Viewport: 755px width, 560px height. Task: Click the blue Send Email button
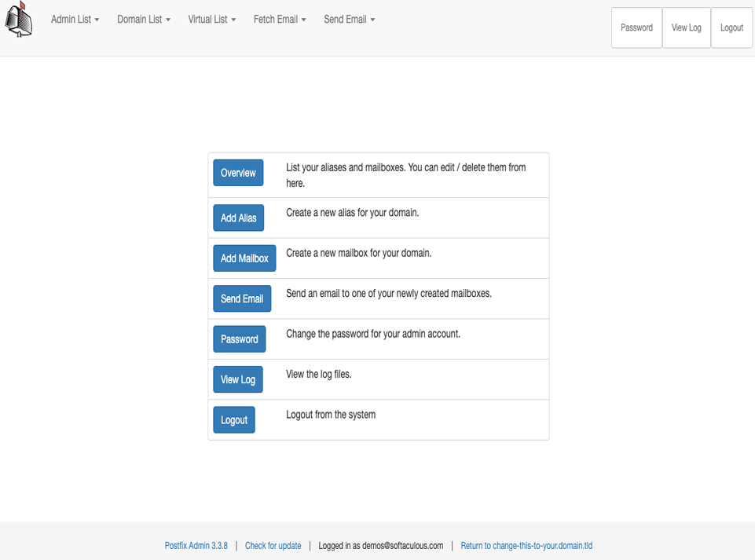tap(242, 299)
